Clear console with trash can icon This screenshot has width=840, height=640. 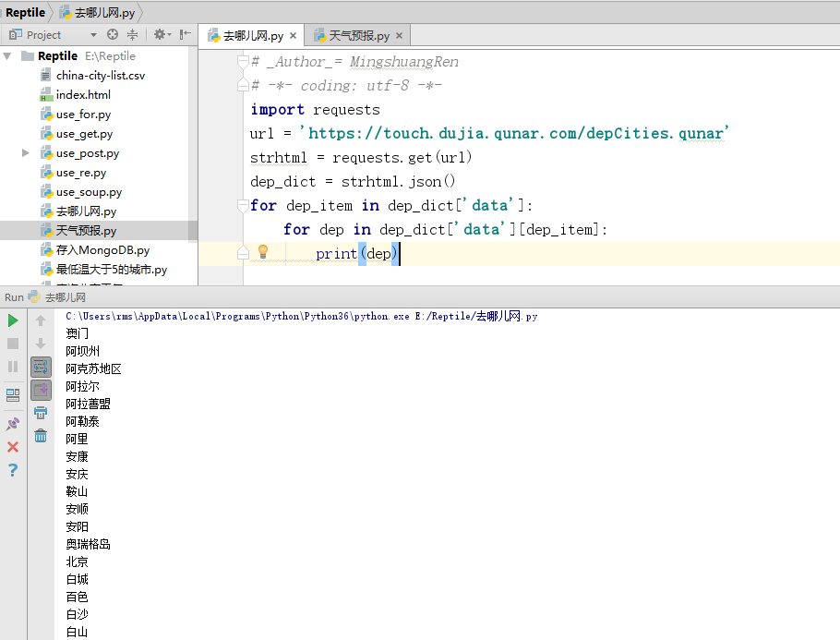tap(41, 436)
